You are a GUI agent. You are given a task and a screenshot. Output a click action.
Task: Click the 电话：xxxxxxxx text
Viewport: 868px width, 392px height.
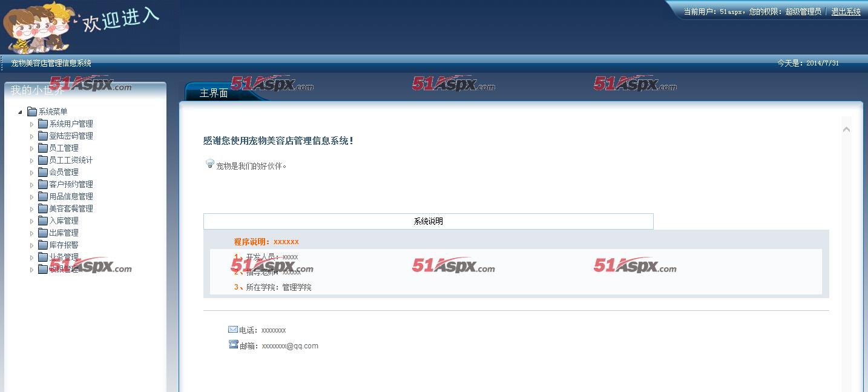262,330
